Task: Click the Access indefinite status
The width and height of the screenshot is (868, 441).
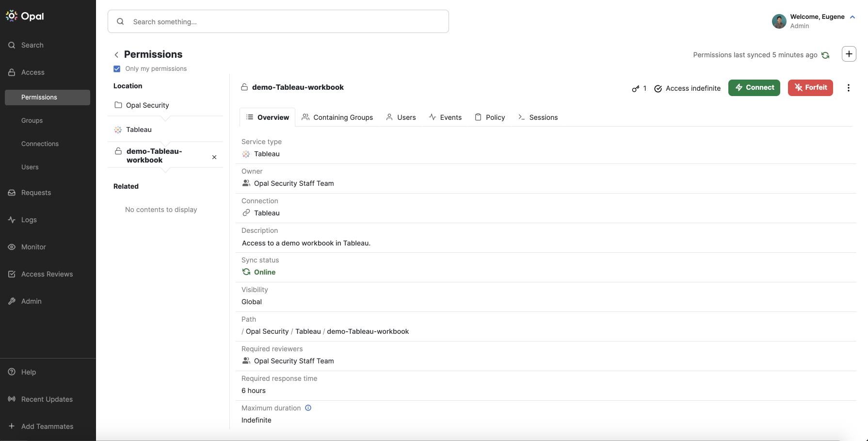Action: click(x=688, y=88)
